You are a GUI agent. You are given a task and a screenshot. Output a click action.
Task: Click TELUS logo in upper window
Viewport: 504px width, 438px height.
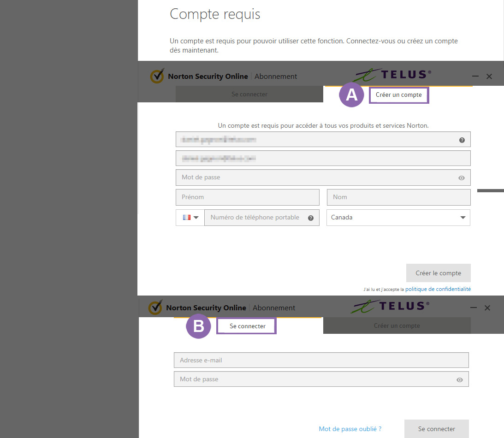click(392, 75)
